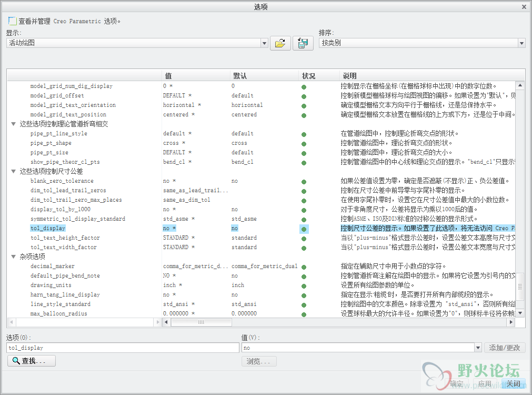This screenshot has width=532, height=395.
Task: Select the pipe_pt_shape option
Action: tap(51, 143)
